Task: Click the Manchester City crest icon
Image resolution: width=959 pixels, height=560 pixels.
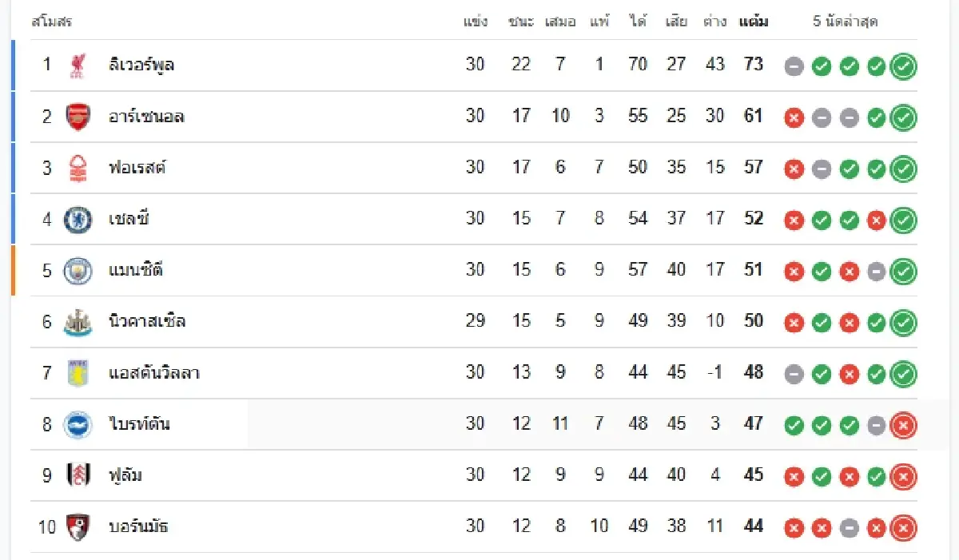Action: click(78, 270)
